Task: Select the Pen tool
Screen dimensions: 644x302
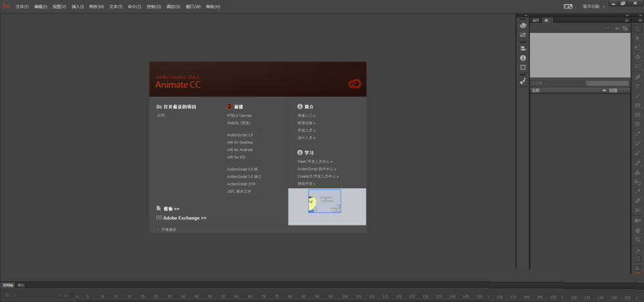Action: (x=638, y=77)
